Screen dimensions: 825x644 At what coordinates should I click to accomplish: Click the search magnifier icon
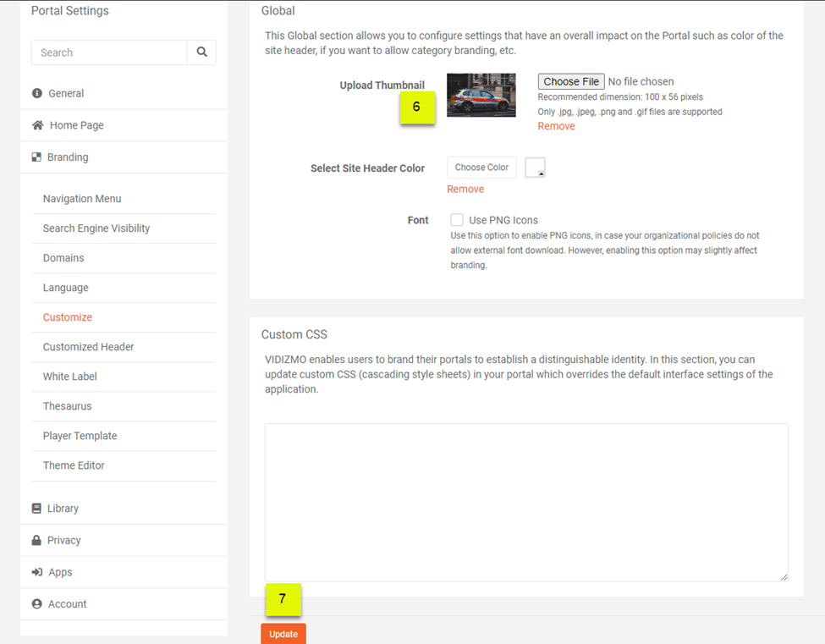[201, 52]
